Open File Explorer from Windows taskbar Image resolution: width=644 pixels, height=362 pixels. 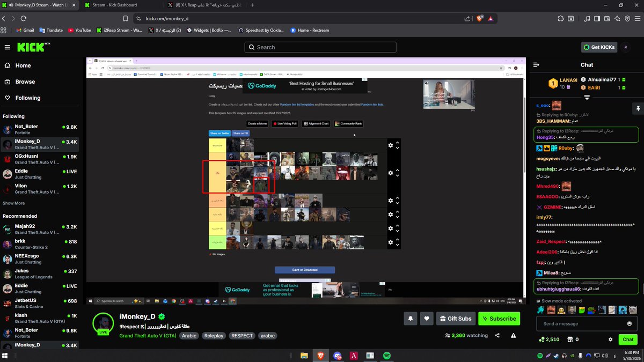(304, 355)
